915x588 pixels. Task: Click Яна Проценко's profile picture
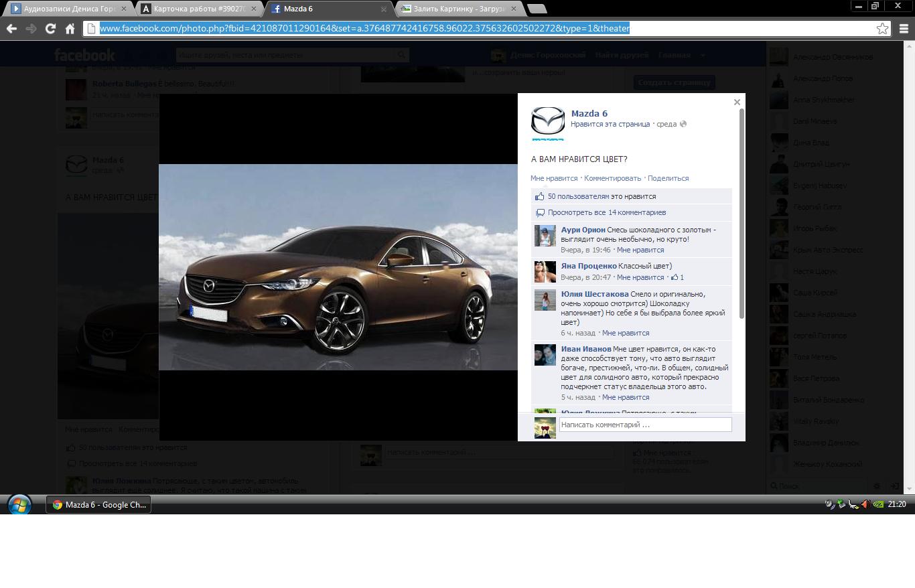(x=545, y=272)
